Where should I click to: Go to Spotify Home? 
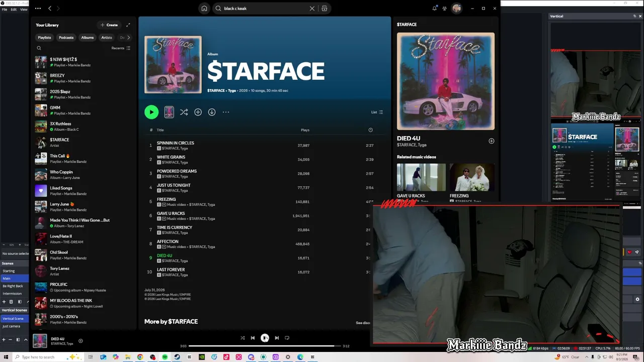point(204,9)
